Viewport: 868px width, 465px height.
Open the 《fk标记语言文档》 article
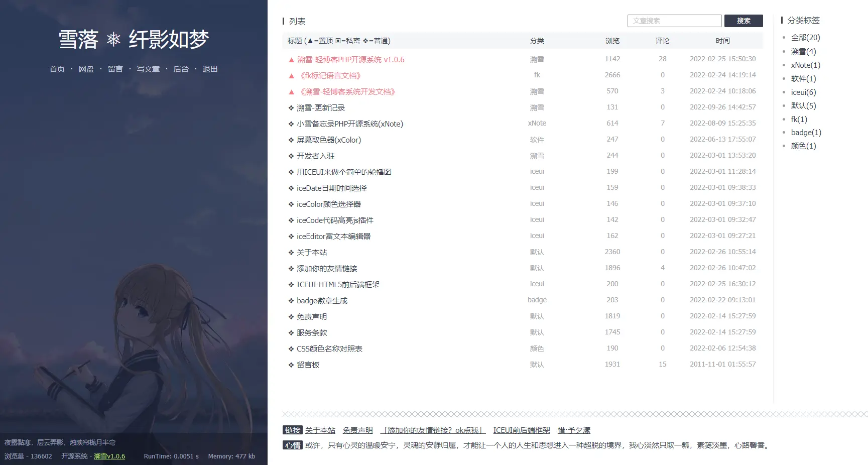click(x=330, y=76)
